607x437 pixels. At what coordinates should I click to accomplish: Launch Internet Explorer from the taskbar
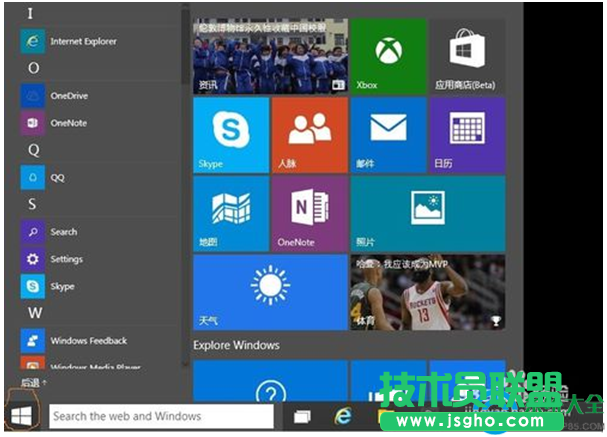tap(343, 416)
